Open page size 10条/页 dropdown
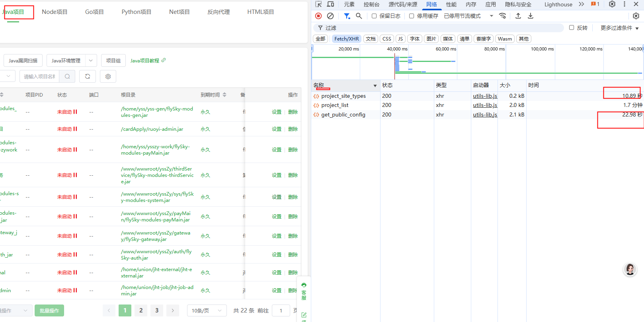 pyautogui.click(x=207, y=310)
